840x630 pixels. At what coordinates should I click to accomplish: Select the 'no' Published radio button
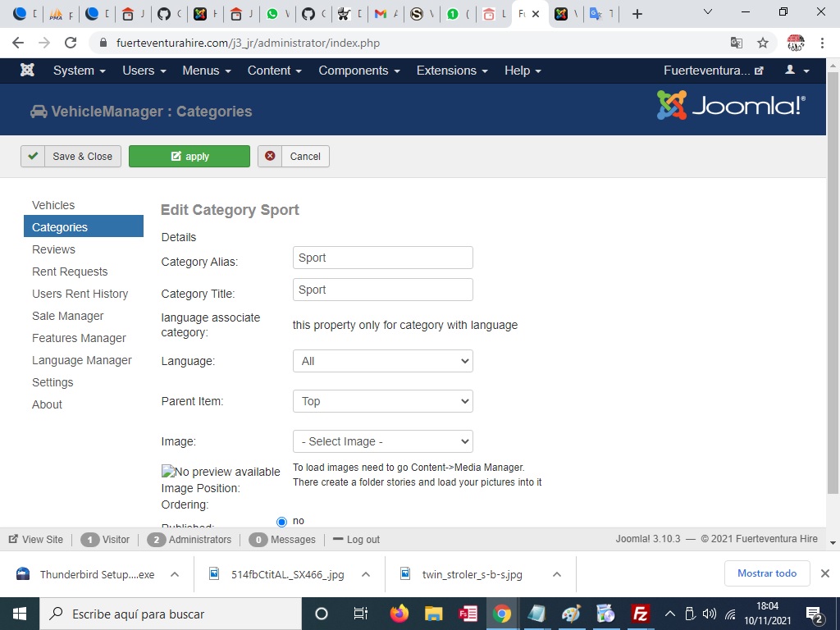click(x=282, y=522)
